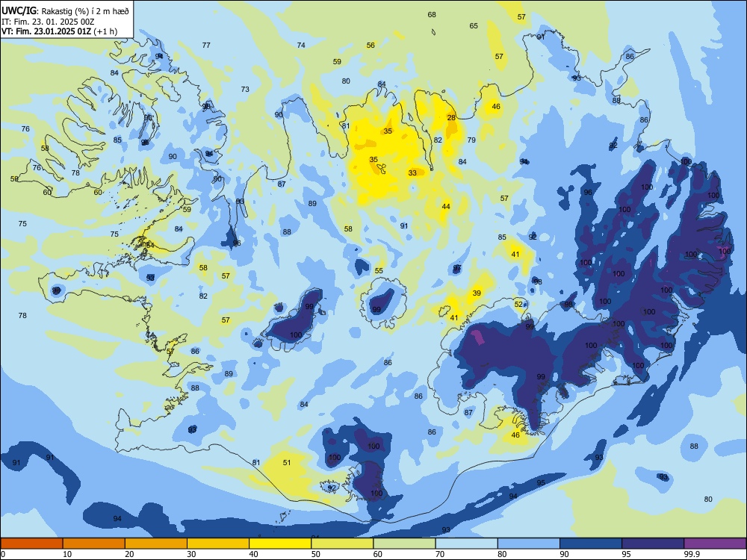Viewport: 747px width, 560px height.
Task: Click the 20–30 legend color block
Action: [x=156, y=544]
